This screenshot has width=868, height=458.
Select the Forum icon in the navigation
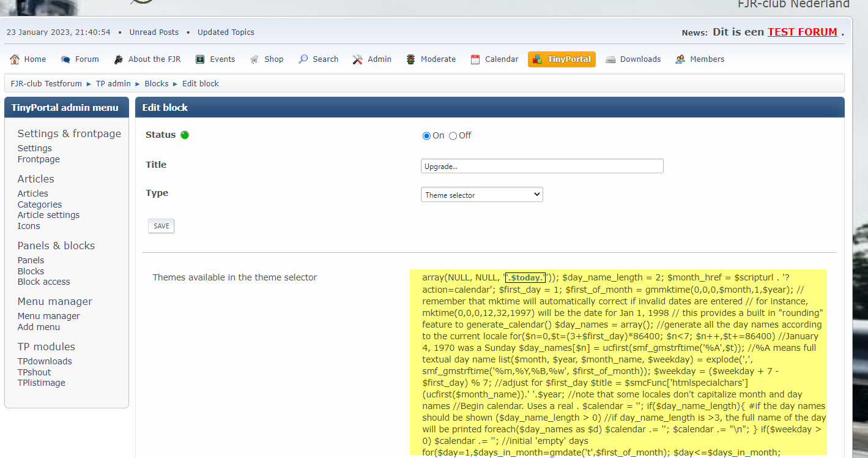pyautogui.click(x=65, y=59)
